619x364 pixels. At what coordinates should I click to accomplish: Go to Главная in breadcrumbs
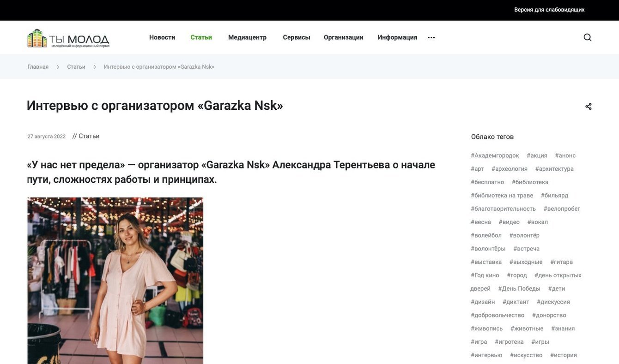click(38, 67)
